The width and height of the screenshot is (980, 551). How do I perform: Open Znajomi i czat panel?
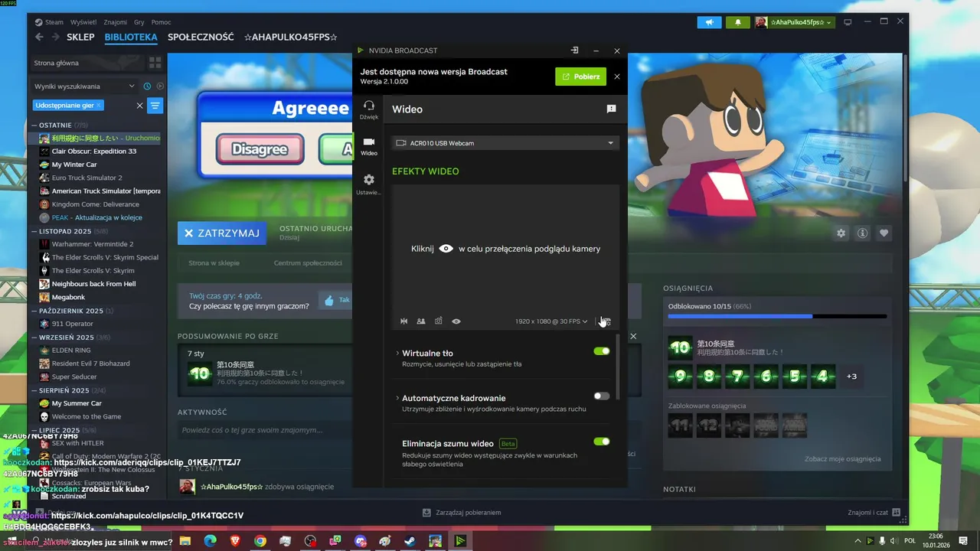click(x=874, y=513)
